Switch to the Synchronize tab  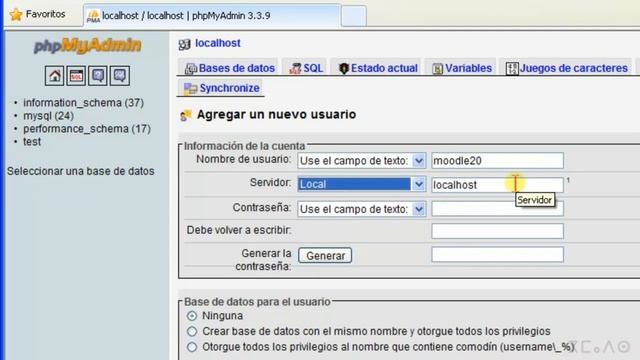point(222,88)
